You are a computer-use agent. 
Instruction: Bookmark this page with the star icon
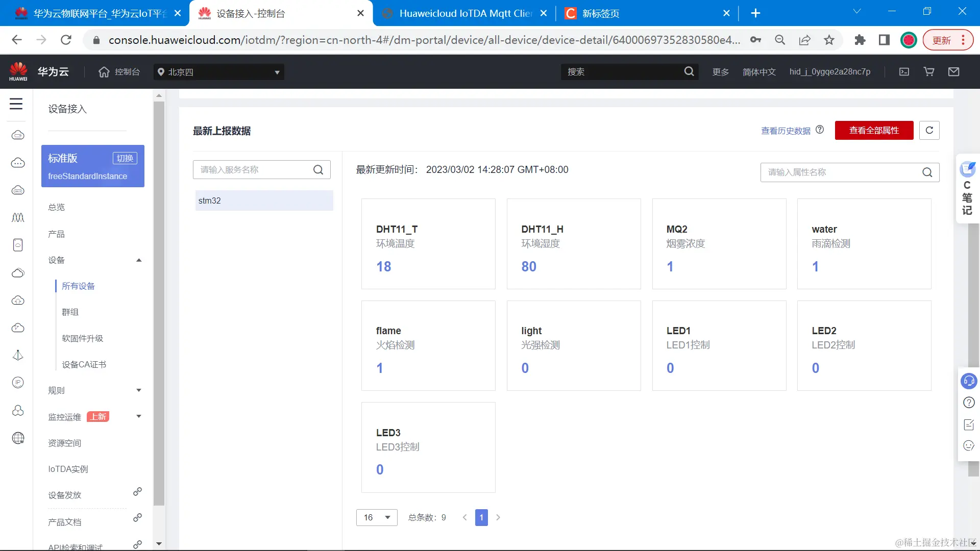pos(829,40)
